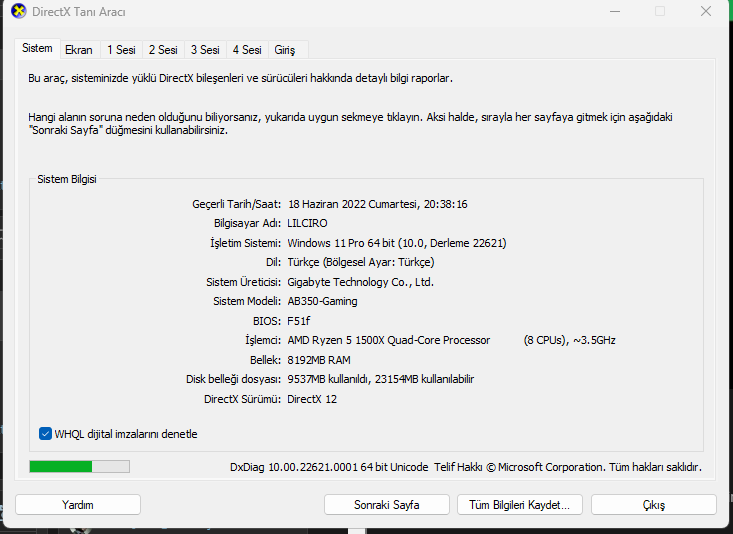
Task: Go to Sonraki Sayfa
Action: click(387, 505)
